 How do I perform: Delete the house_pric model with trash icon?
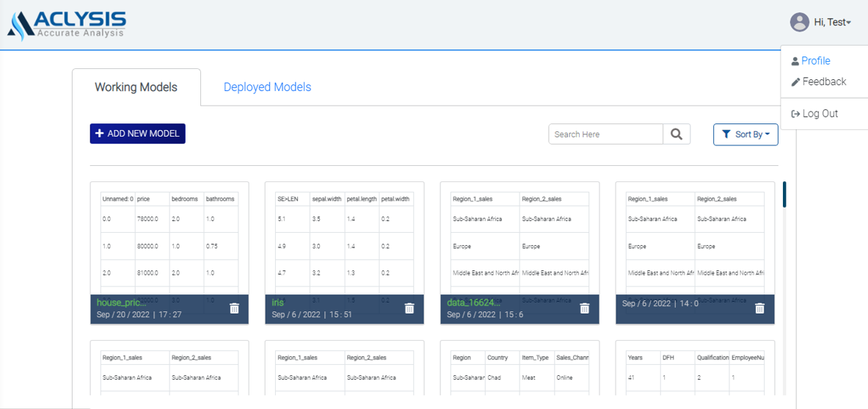(234, 308)
